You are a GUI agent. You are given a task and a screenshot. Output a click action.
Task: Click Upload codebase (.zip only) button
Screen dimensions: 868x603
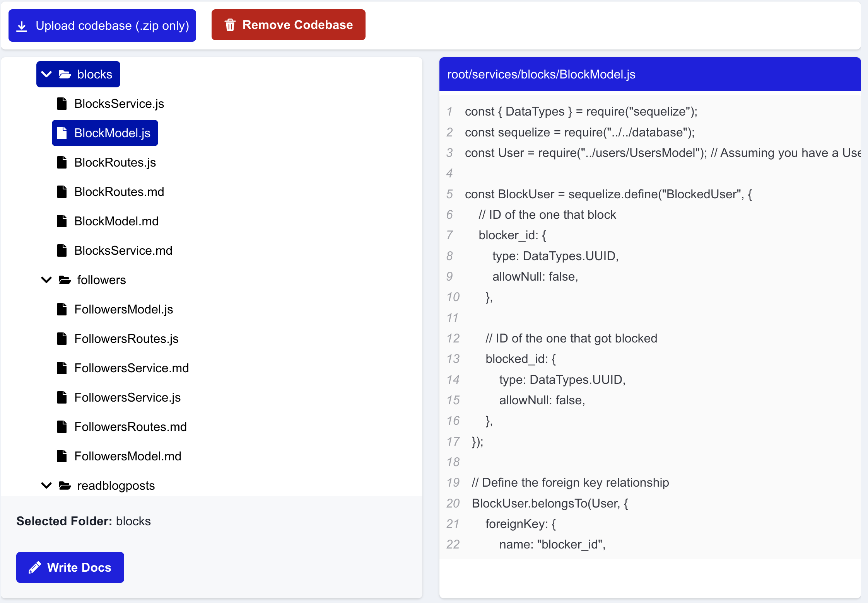(102, 26)
